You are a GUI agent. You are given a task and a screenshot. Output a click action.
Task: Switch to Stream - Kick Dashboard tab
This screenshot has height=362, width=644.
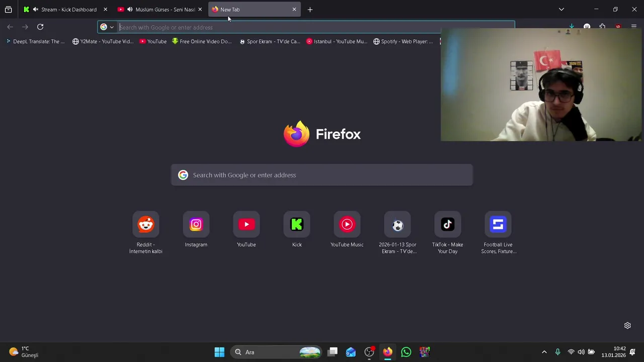[x=65, y=10]
